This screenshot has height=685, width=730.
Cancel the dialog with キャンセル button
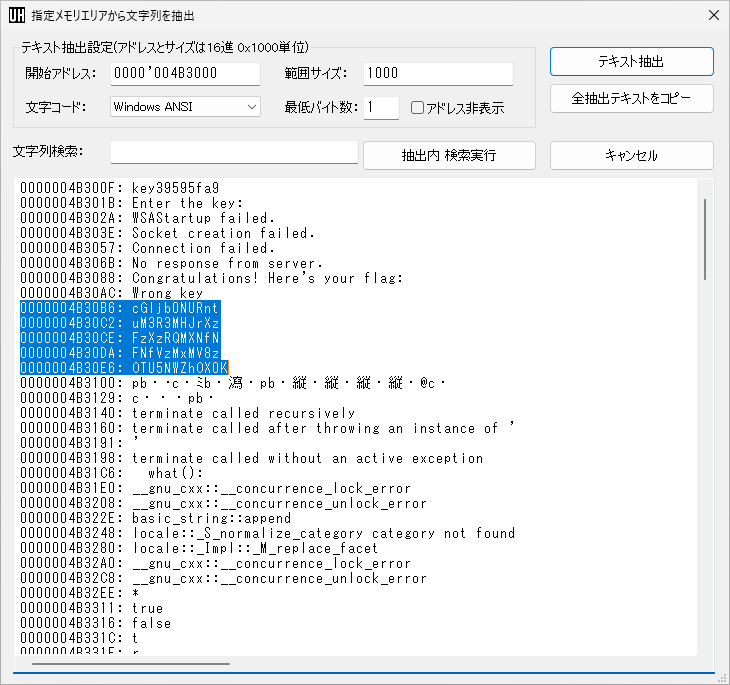631,155
